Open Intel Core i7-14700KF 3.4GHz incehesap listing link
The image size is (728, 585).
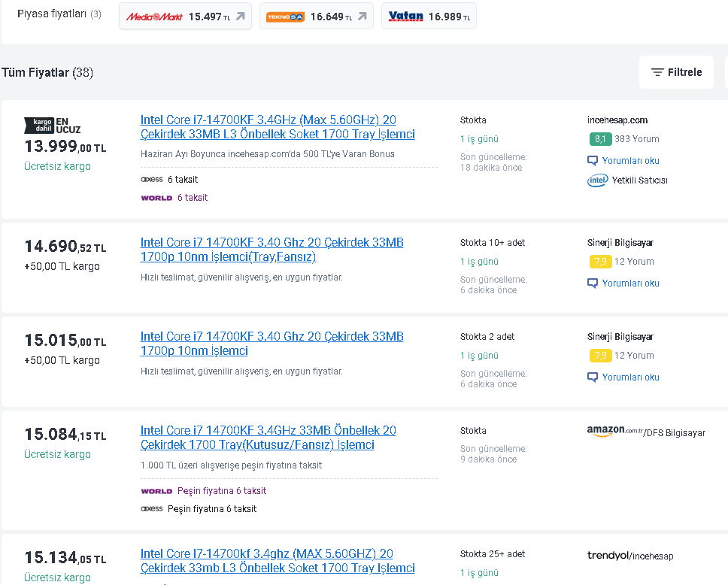(x=278, y=127)
